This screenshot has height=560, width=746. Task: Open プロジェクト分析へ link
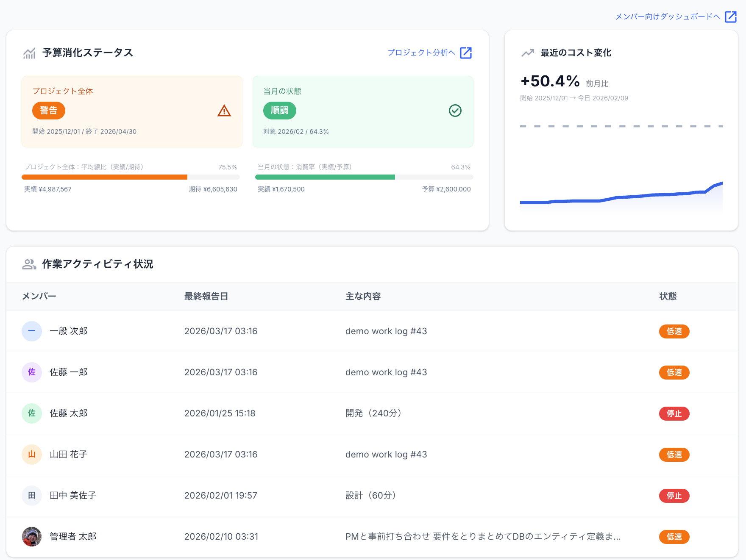click(x=423, y=53)
